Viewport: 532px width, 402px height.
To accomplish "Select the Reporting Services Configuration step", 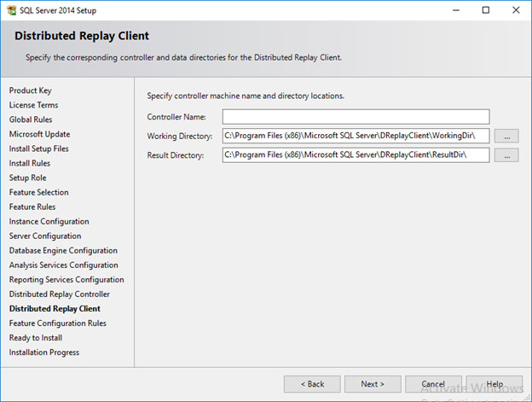I will pos(66,280).
